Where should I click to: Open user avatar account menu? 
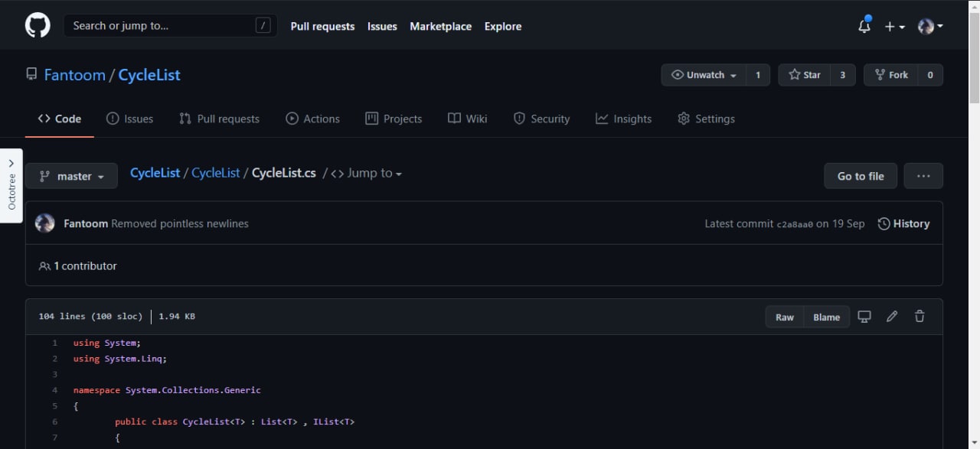(930, 26)
